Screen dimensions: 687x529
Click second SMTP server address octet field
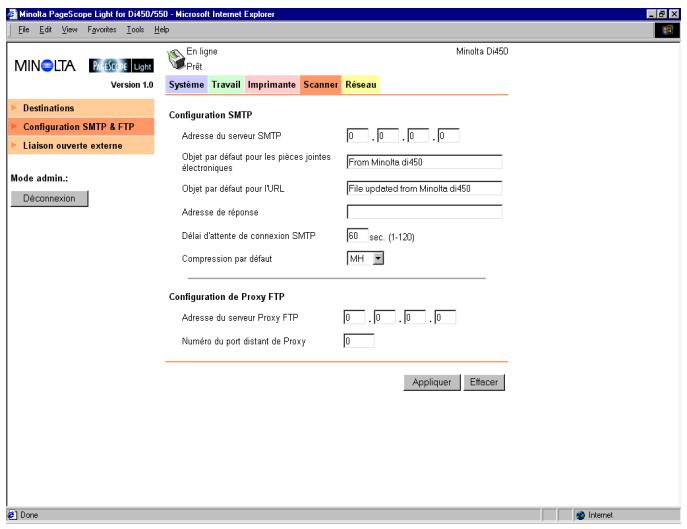(388, 135)
